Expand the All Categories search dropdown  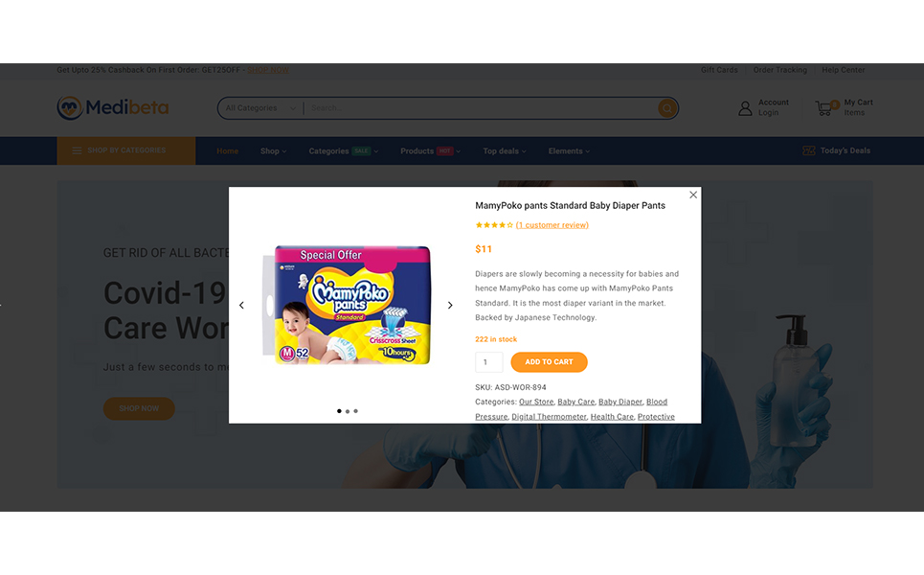pyautogui.click(x=260, y=108)
